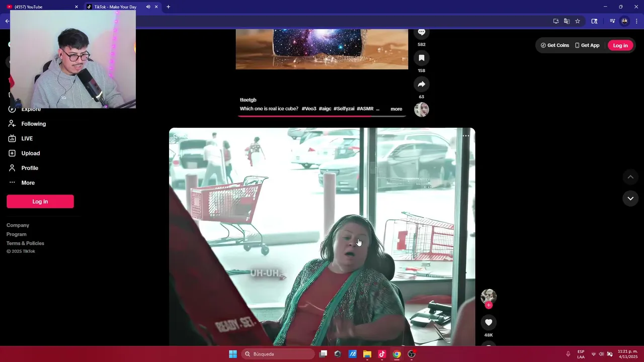644x362 pixels.
Task: Bookmark the ice cube video showing 158
Action: [422, 58]
